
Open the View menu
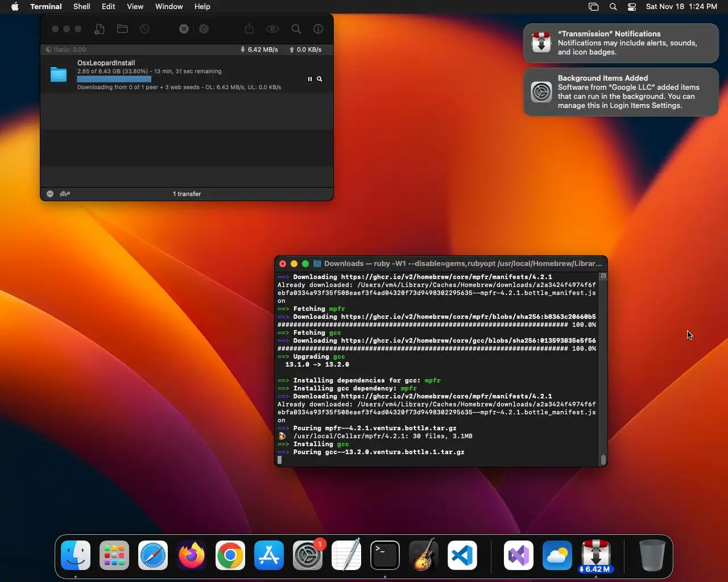(135, 7)
